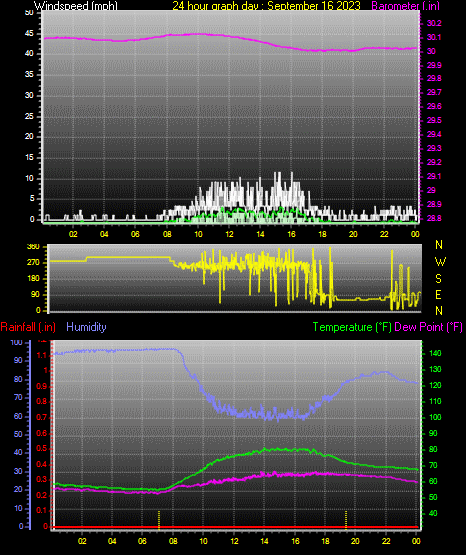Click 140 on the green temperature axis

coord(435,353)
